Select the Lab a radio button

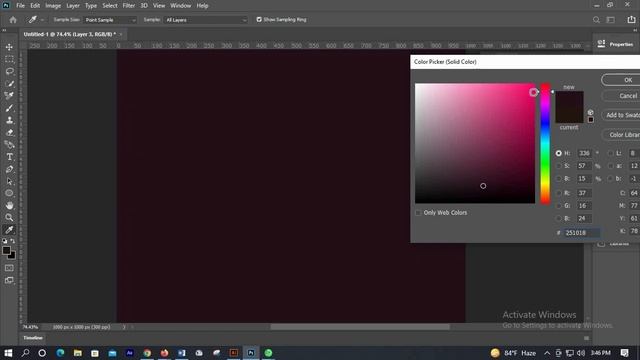point(610,166)
